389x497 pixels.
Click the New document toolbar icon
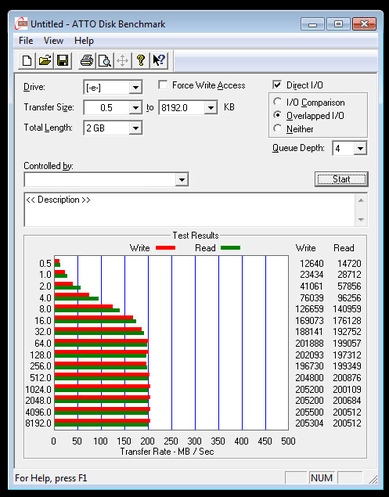[x=27, y=61]
